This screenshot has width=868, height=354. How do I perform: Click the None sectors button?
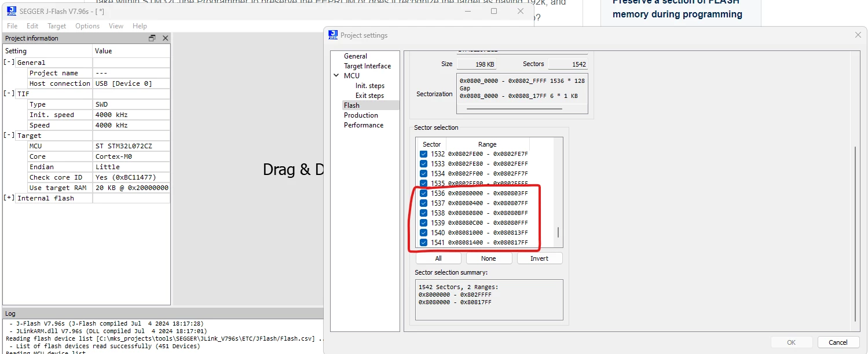(x=489, y=258)
